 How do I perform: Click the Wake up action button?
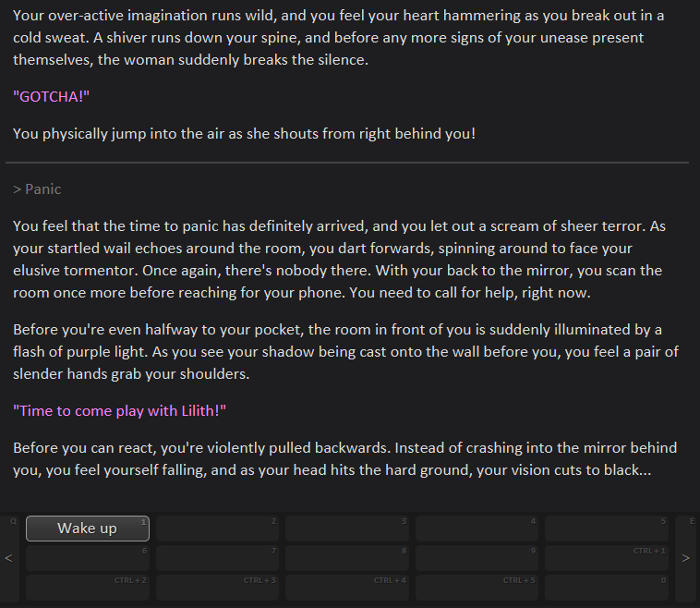click(x=88, y=529)
